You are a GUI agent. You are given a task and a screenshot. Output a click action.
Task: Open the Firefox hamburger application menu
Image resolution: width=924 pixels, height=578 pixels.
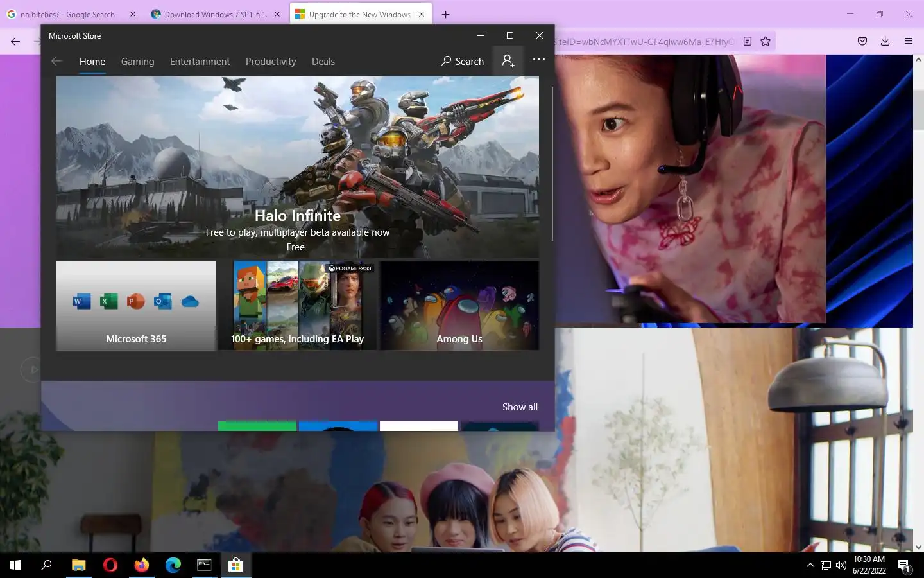coord(908,41)
